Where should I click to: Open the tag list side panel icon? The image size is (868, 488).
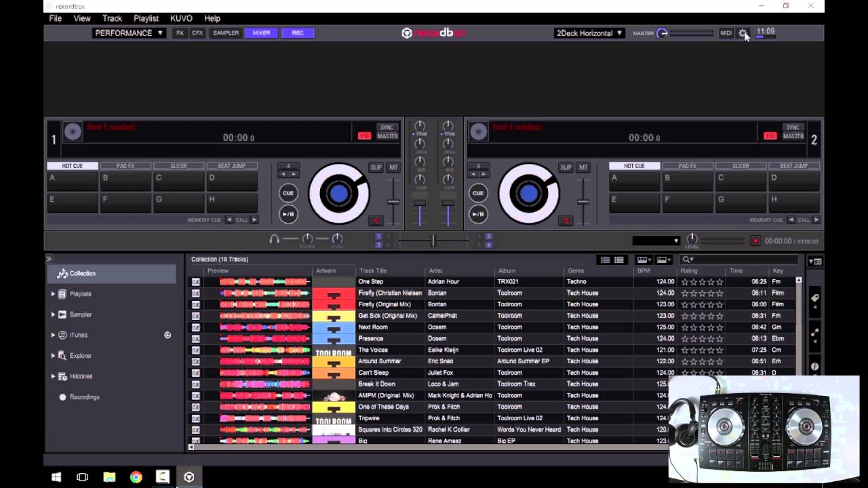814,298
